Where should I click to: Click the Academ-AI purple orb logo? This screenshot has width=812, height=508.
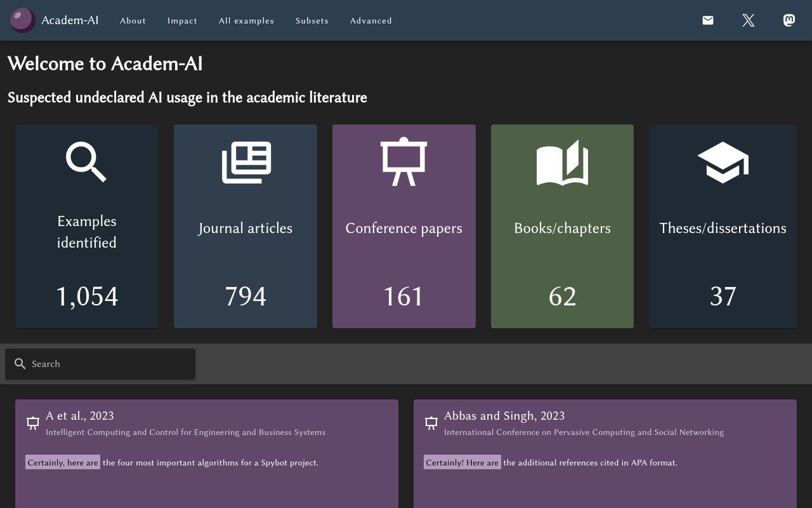(23, 20)
